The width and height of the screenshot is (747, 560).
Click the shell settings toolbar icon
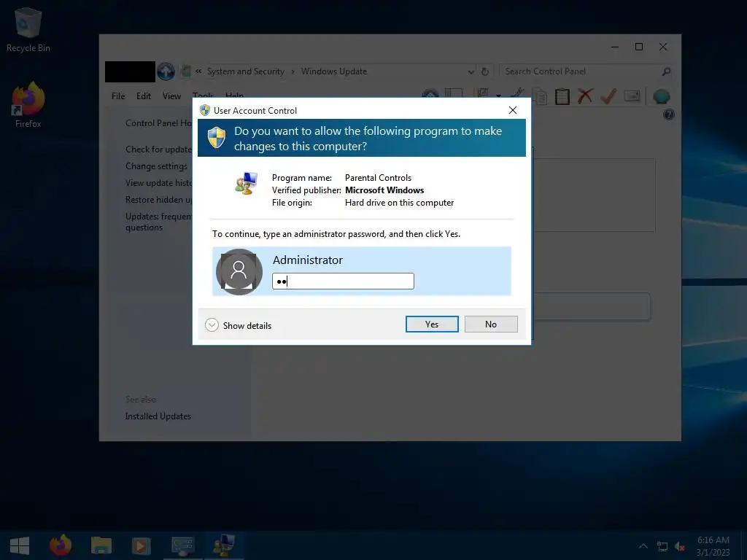point(661,97)
